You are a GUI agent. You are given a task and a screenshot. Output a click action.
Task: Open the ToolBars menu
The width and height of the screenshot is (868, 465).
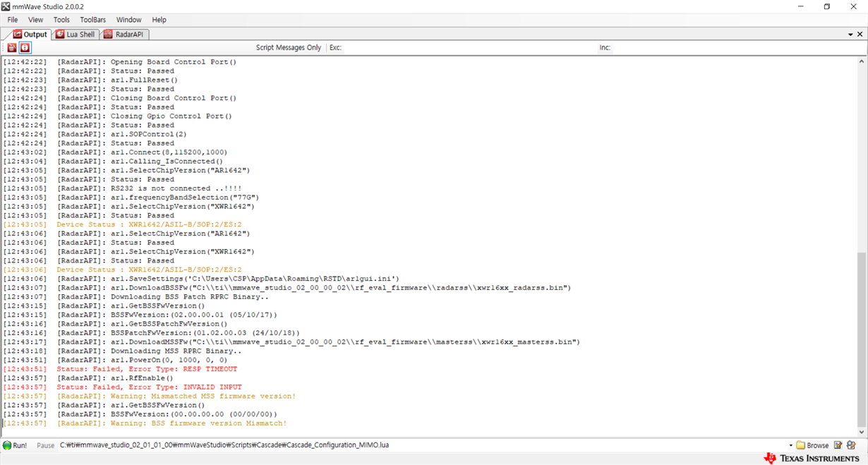click(x=92, y=20)
